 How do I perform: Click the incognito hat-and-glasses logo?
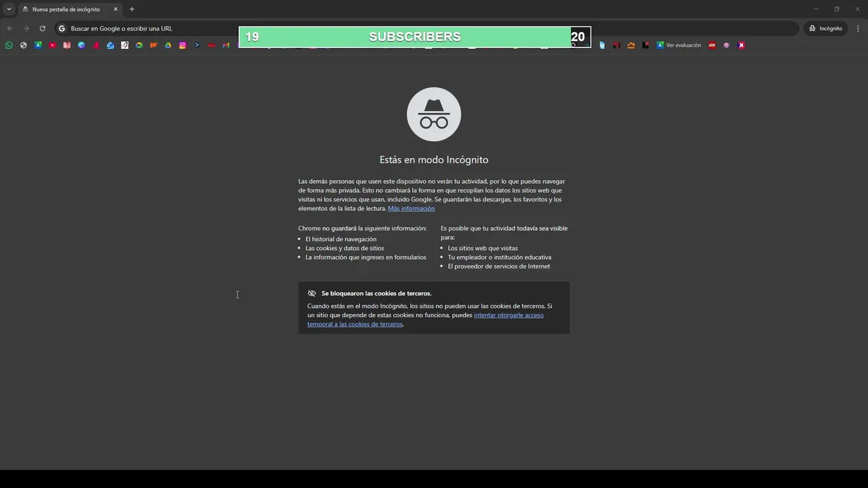[x=434, y=114]
